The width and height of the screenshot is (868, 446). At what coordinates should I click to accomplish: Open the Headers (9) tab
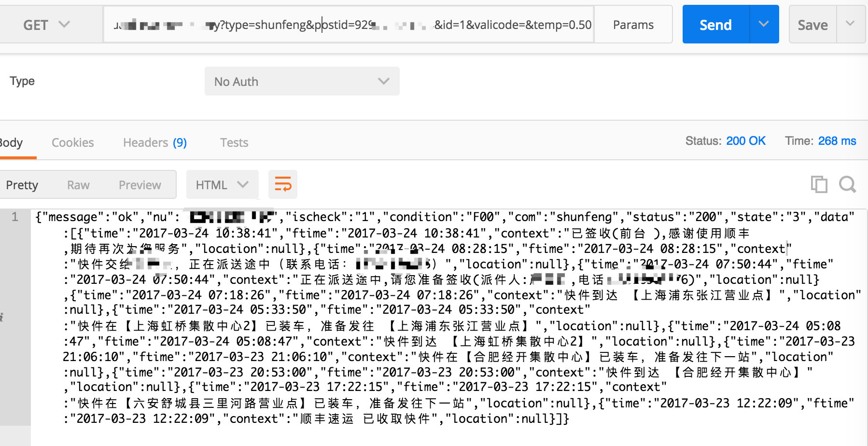(155, 143)
